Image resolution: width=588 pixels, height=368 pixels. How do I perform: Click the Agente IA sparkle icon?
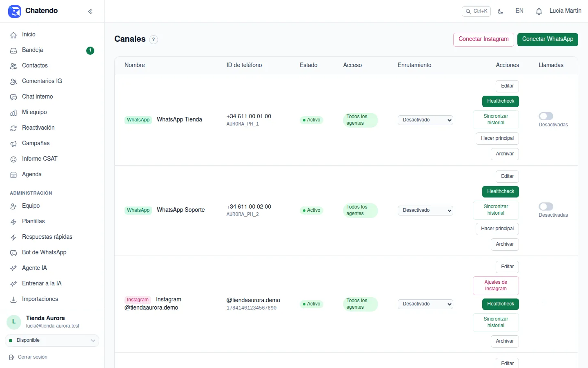point(13,268)
